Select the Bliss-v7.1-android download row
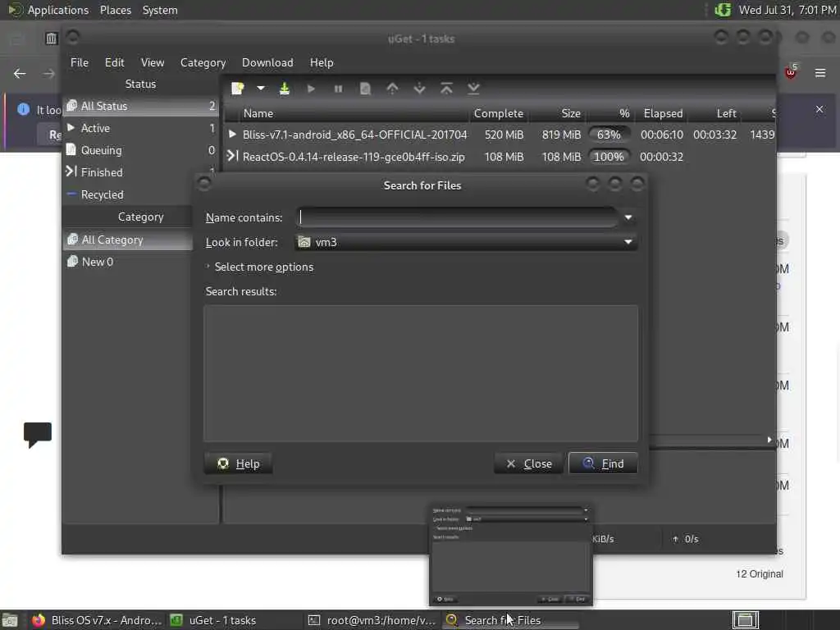The width and height of the screenshot is (840, 630). pyautogui.click(x=500, y=135)
